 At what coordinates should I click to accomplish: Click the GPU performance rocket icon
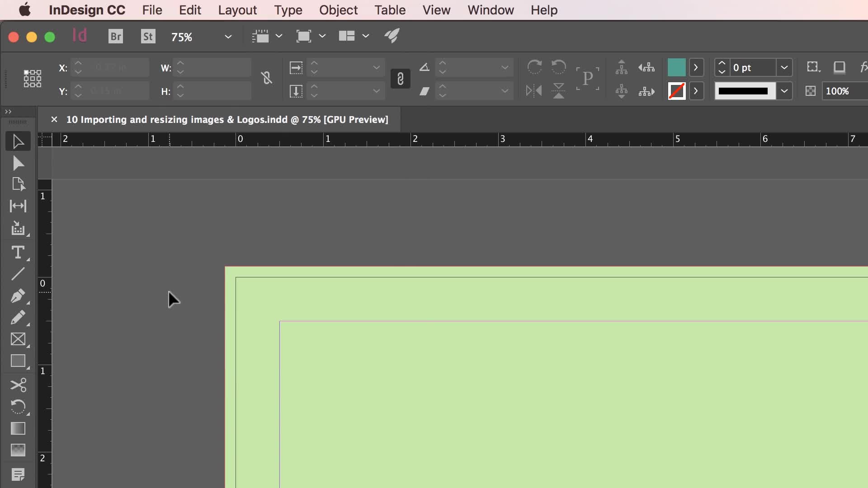(392, 36)
